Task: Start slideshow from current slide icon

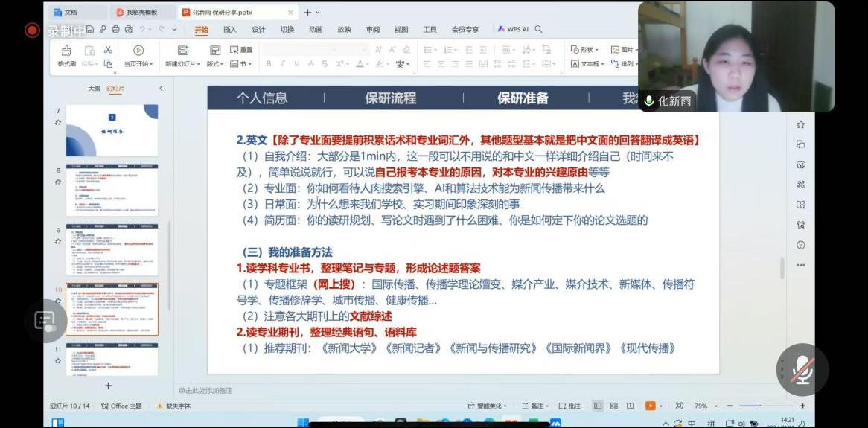Action: coord(138,51)
